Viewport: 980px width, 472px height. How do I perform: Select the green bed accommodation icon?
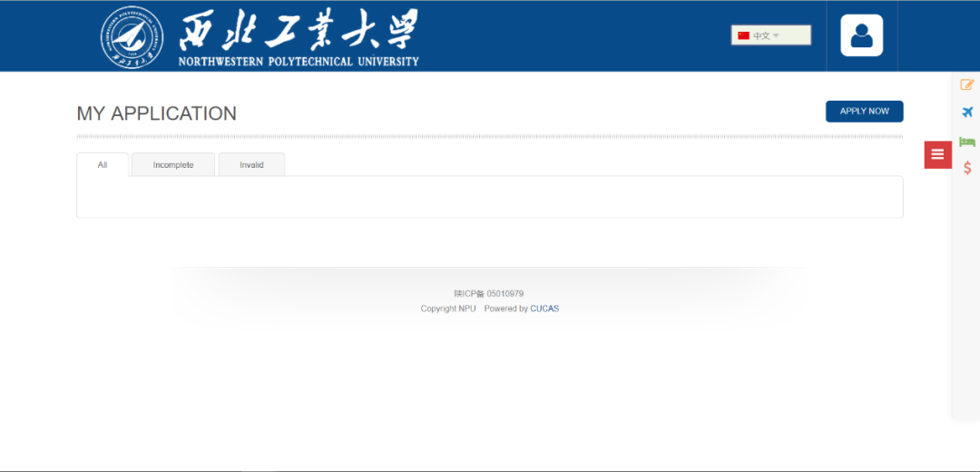pos(967,142)
